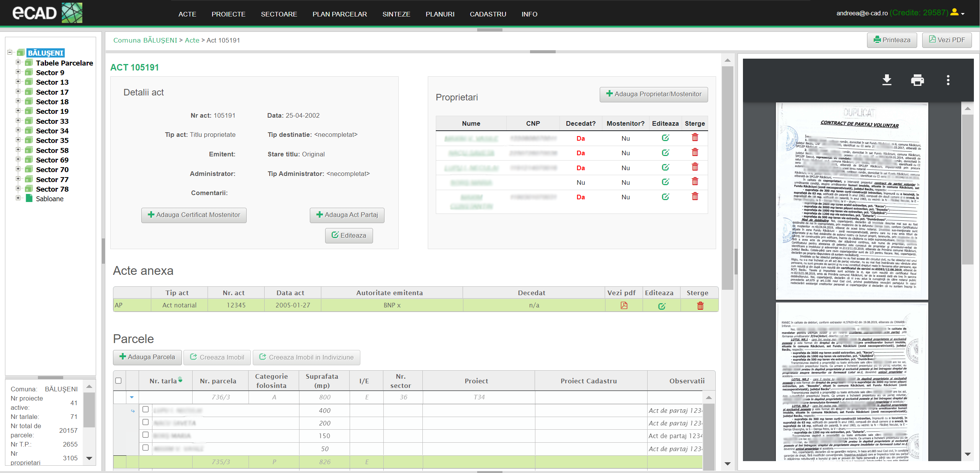Toggle the select-all parcels checkbox
The width and height of the screenshot is (980, 473).
118,381
